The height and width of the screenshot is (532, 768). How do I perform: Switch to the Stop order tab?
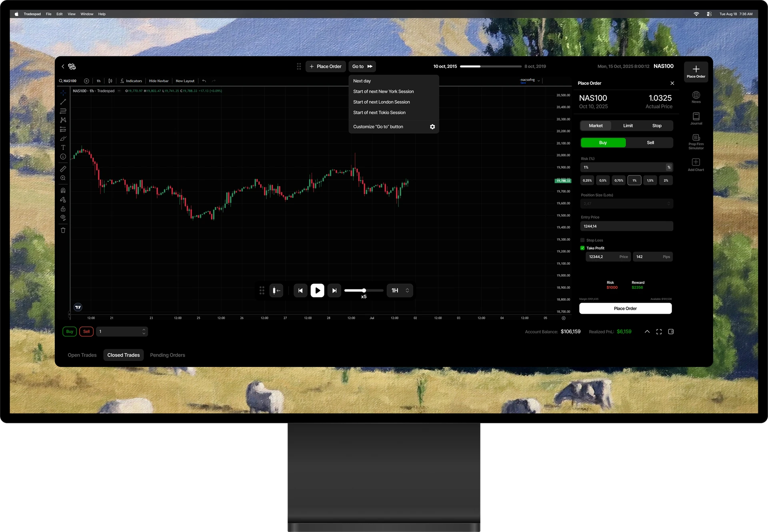pos(657,126)
